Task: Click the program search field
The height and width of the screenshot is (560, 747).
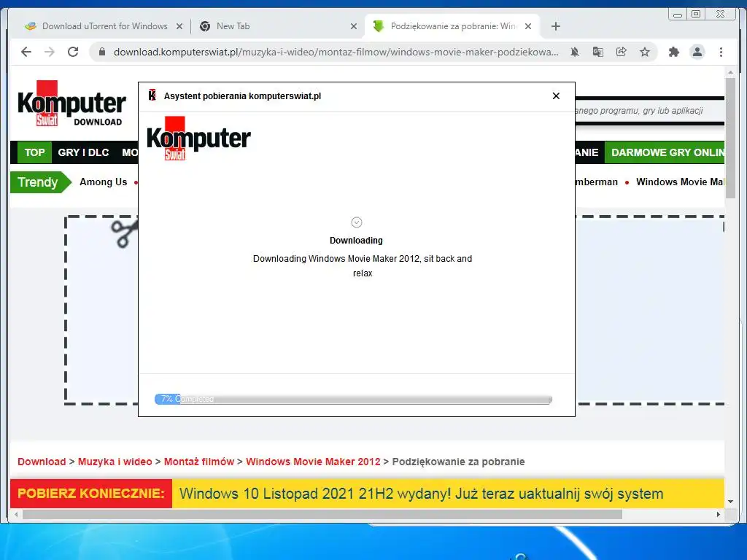Action: pos(650,111)
